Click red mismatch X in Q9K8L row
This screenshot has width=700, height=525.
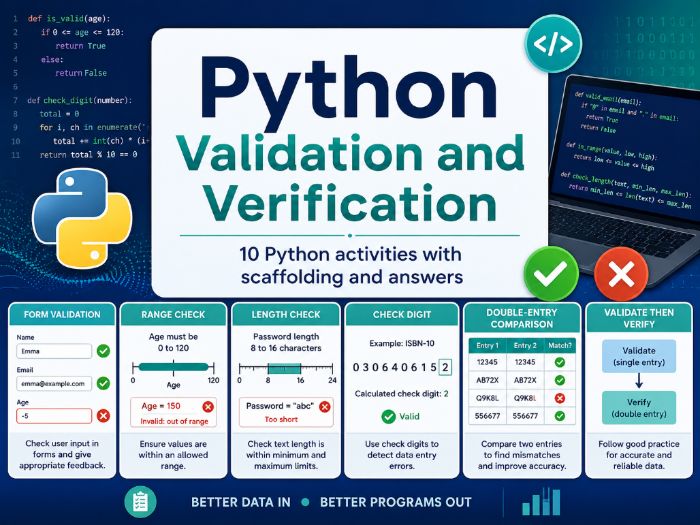coord(559,398)
